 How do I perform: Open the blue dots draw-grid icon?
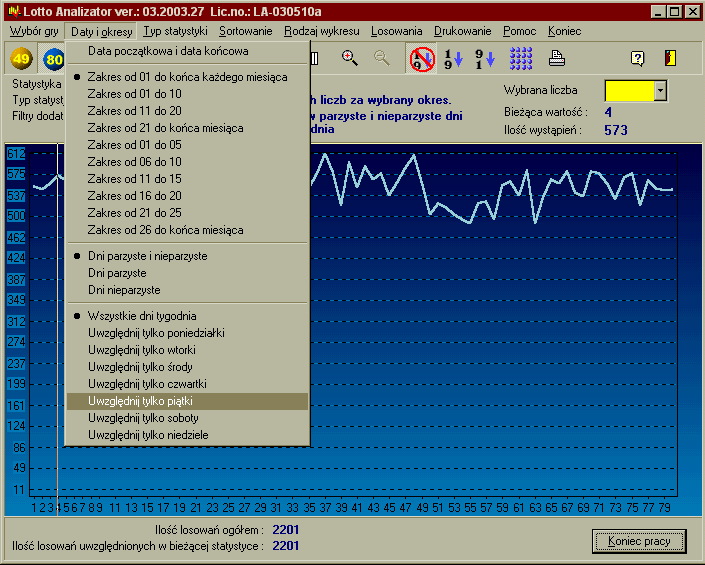521,58
